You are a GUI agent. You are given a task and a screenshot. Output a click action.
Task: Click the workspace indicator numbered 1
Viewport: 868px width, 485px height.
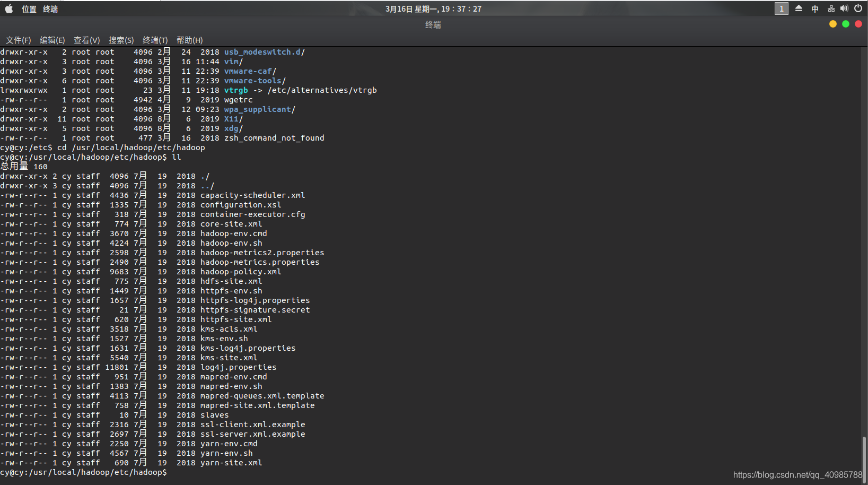pyautogui.click(x=781, y=8)
